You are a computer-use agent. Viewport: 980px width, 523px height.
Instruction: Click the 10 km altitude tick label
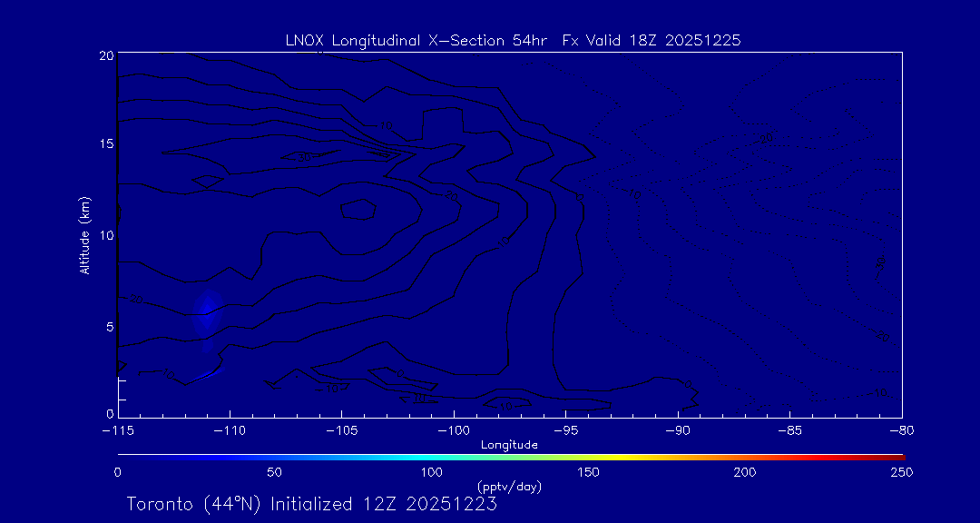tap(106, 235)
